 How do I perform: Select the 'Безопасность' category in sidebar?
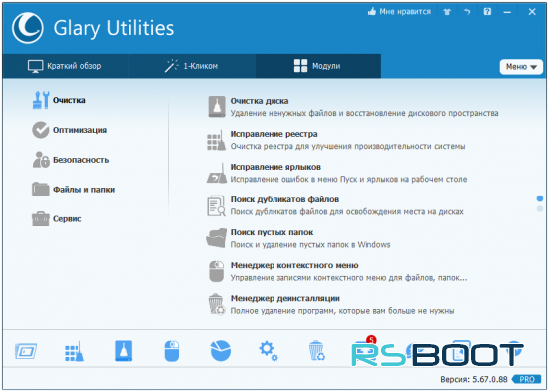71,160
